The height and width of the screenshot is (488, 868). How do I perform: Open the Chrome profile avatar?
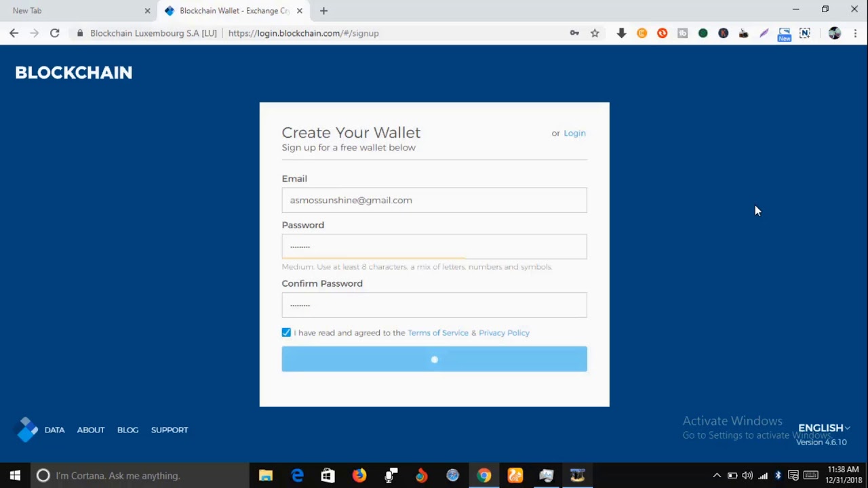(x=834, y=33)
